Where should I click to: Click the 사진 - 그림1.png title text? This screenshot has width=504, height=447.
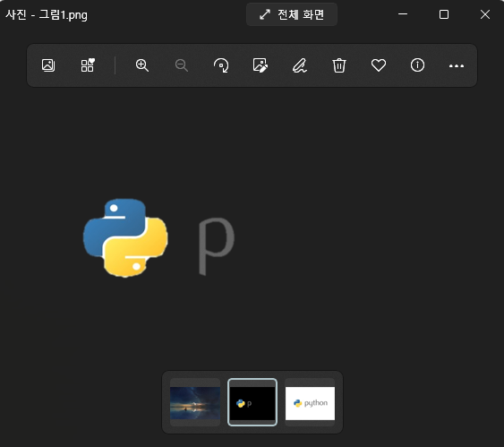[x=47, y=15]
